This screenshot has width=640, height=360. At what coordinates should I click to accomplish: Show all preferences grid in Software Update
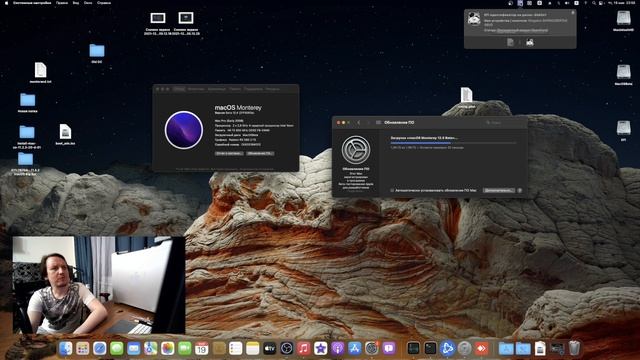click(378, 122)
